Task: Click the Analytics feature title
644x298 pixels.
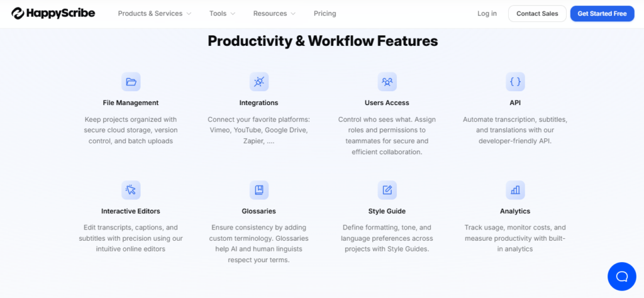Action: pyautogui.click(x=515, y=211)
